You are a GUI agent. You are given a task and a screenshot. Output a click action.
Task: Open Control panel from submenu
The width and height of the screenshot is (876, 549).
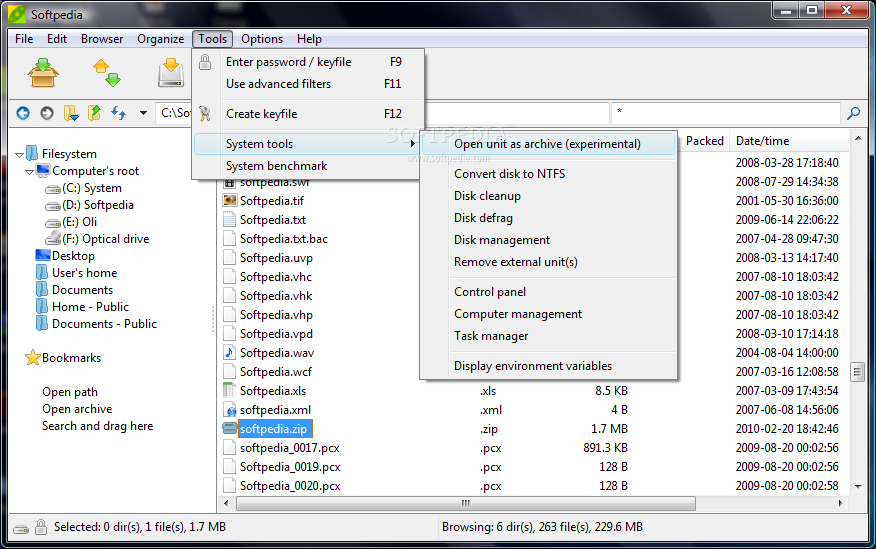(x=548, y=292)
